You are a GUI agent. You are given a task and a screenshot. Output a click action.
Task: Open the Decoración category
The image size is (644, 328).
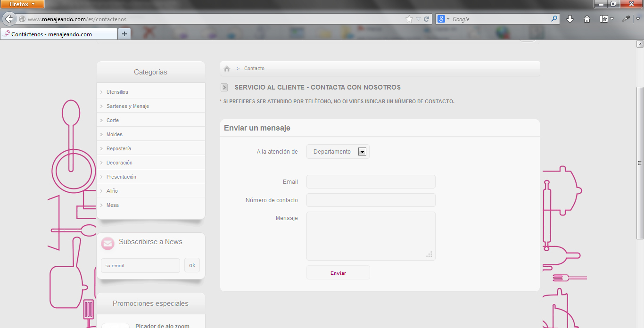119,163
